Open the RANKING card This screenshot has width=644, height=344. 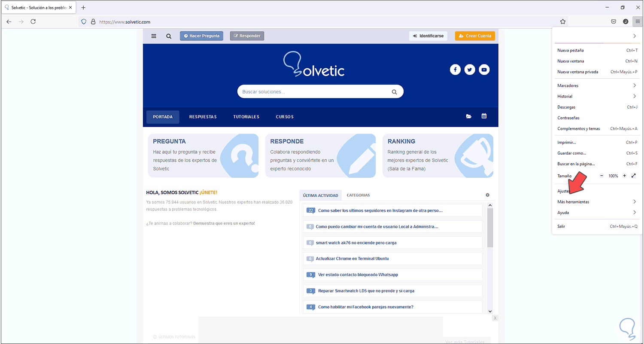pos(438,155)
